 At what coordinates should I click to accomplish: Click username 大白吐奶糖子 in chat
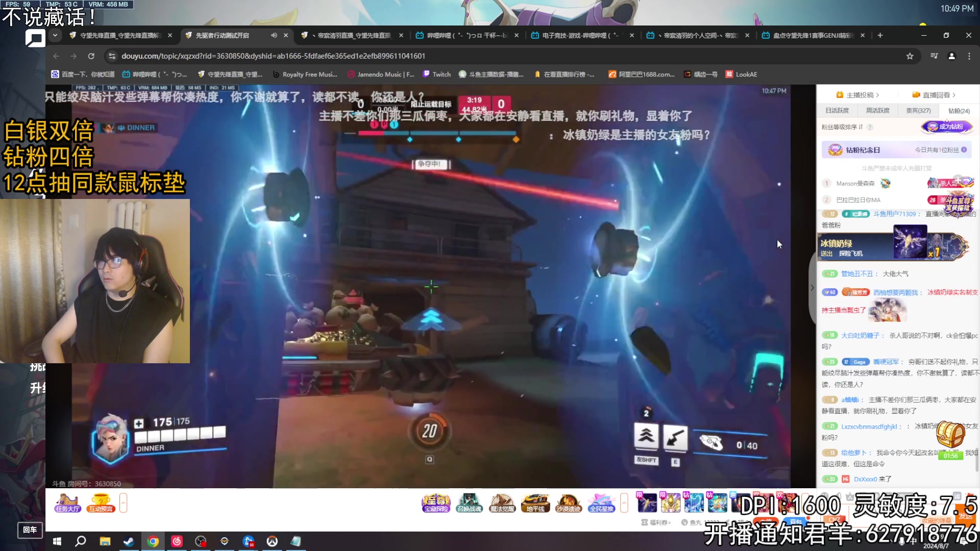pyautogui.click(x=861, y=336)
